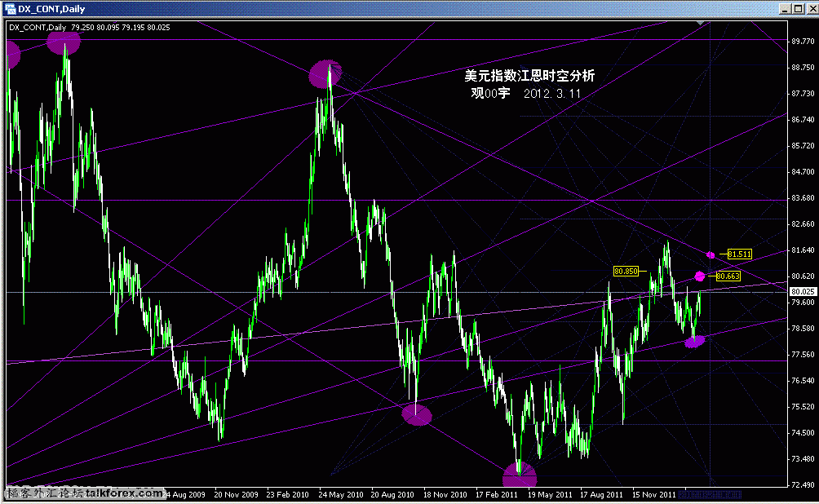This screenshot has width=819, height=504.
Task: Click the 19 May 2011 date label
Action: tap(550, 494)
